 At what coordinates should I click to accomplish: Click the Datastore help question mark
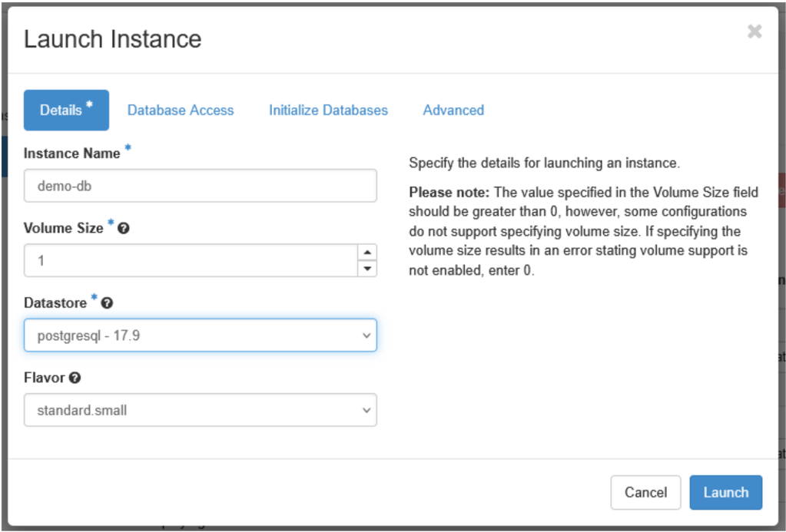point(108,303)
